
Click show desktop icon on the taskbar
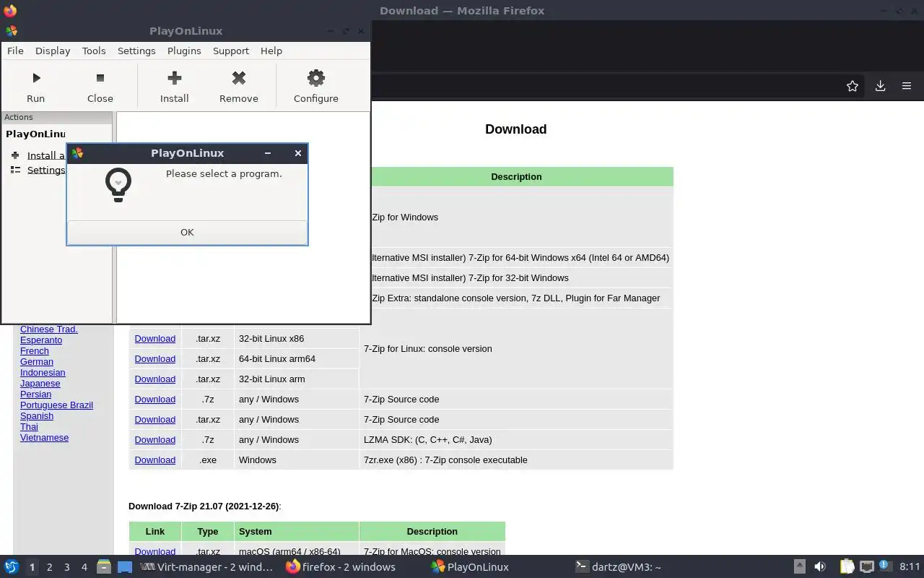click(x=125, y=567)
